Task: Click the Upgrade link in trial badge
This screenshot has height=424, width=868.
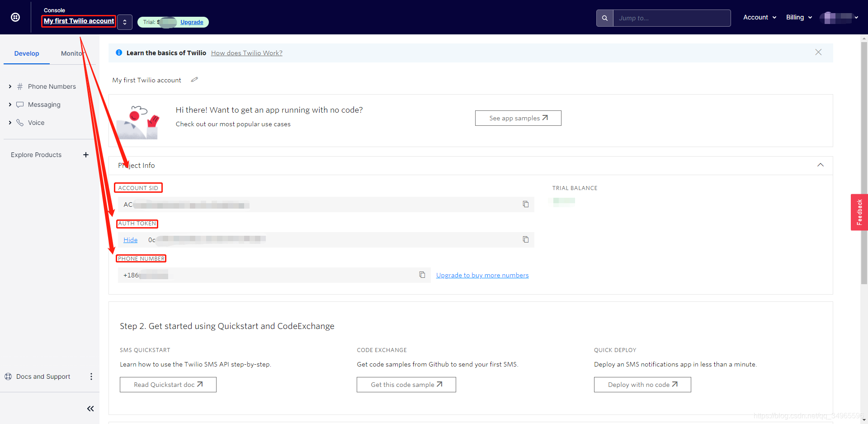Action: tap(192, 22)
